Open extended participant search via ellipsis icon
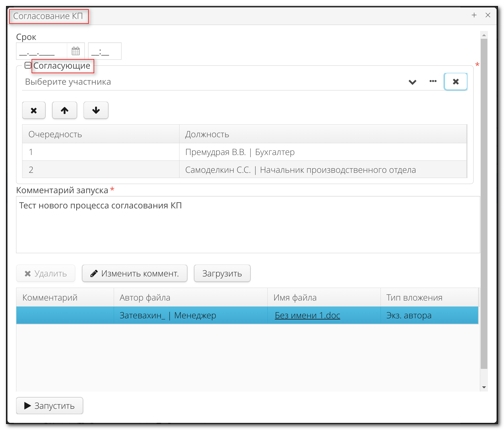Screen dimensions: 504x430 pos(432,82)
